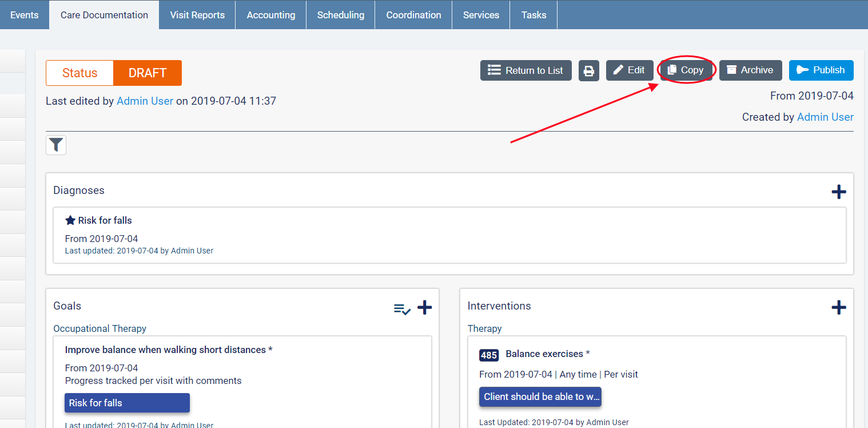Switch to the Scheduling tab
This screenshot has width=868, height=428.
(x=340, y=15)
